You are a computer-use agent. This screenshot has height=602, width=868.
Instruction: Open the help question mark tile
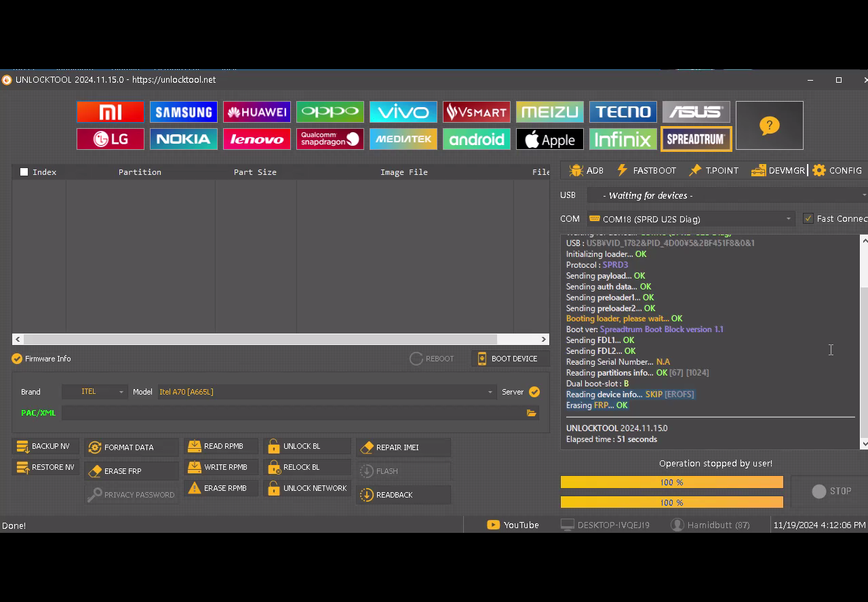click(769, 125)
